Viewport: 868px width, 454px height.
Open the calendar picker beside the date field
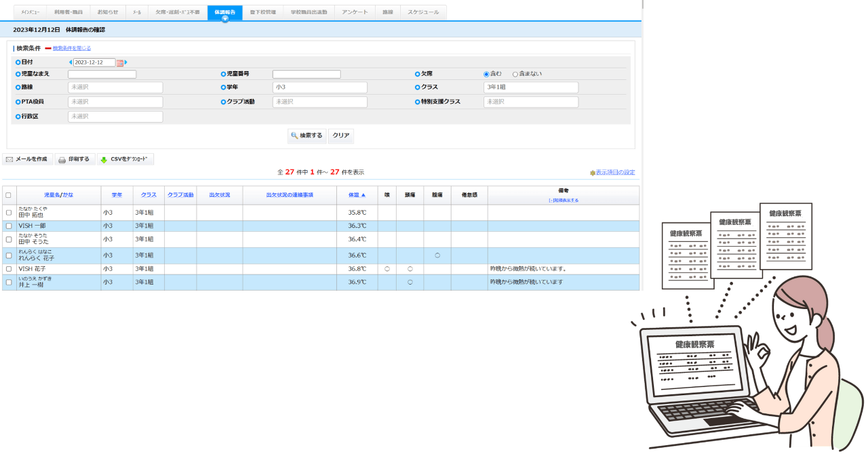click(120, 62)
